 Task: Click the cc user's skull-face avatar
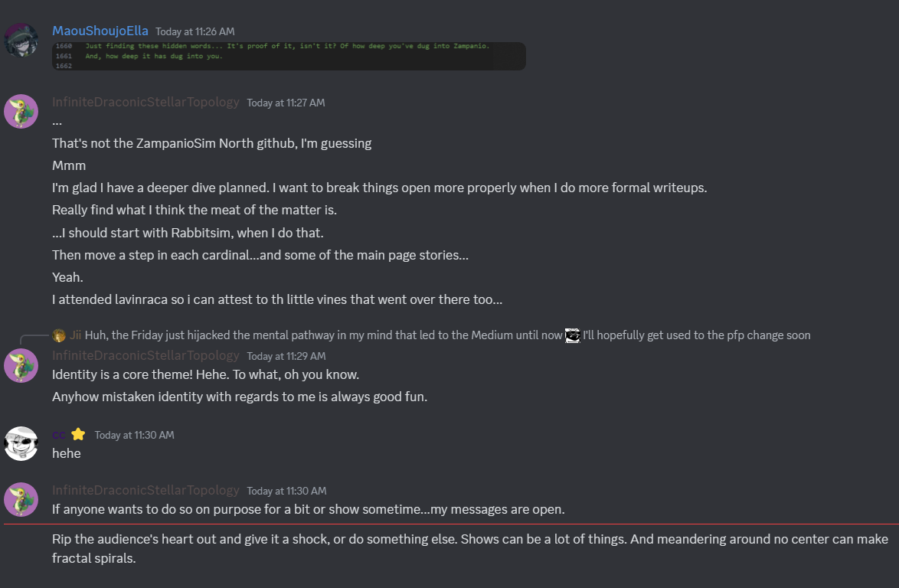(21, 443)
